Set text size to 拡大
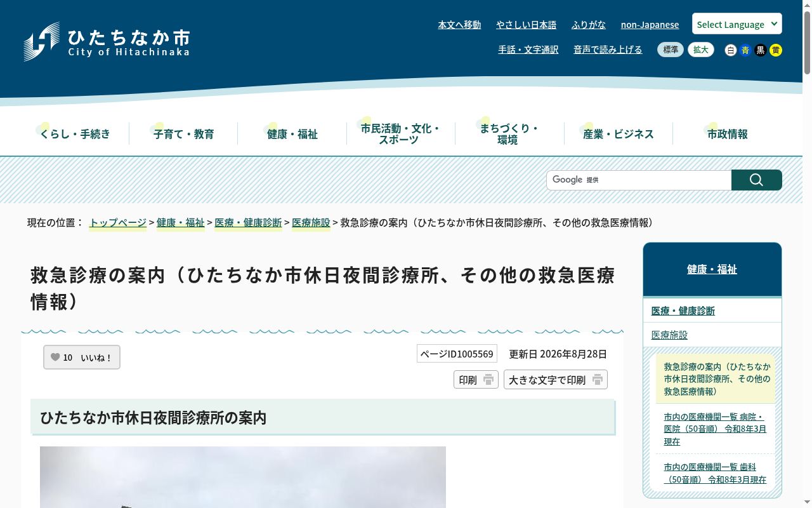The height and width of the screenshot is (508, 812). [701, 50]
